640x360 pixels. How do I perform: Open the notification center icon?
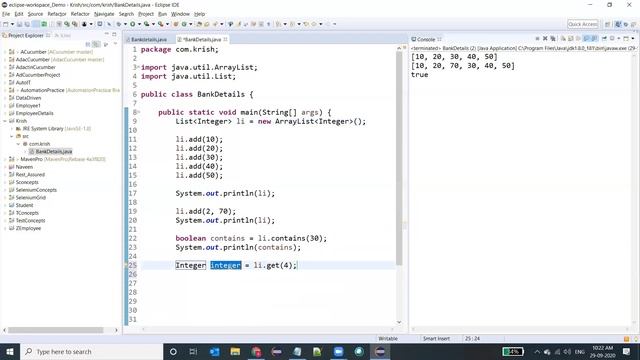(627, 351)
